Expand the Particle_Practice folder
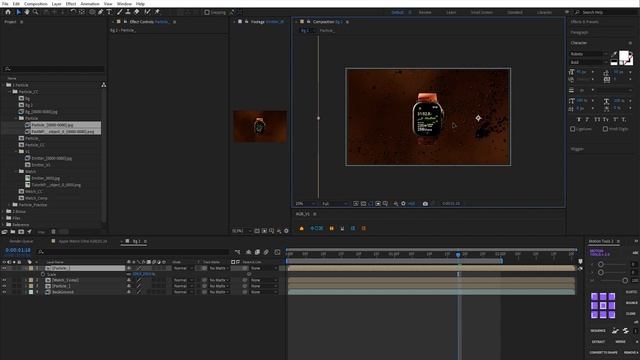 [x=10, y=205]
